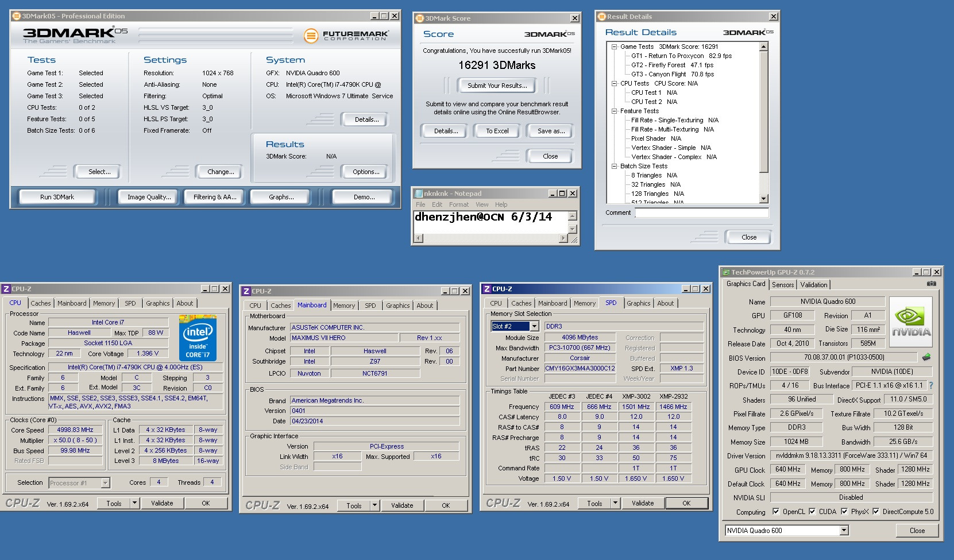Click the Intel Core i7 badge
The height and width of the screenshot is (560, 954).
click(x=198, y=338)
